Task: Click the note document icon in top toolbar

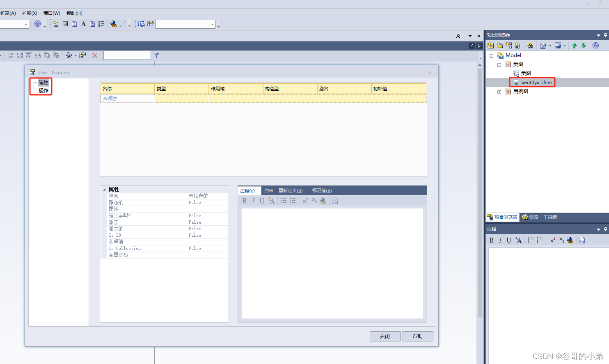Action: [x=74, y=24]
